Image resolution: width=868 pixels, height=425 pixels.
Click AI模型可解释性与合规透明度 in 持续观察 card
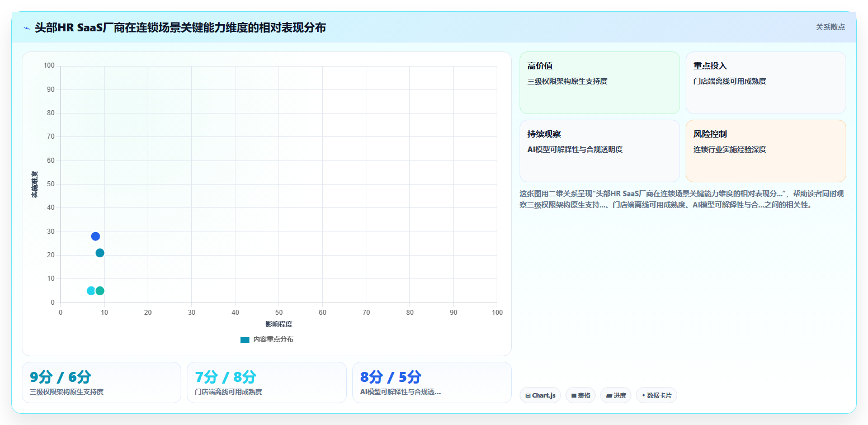pyautogui.click(x=575, y=149)
